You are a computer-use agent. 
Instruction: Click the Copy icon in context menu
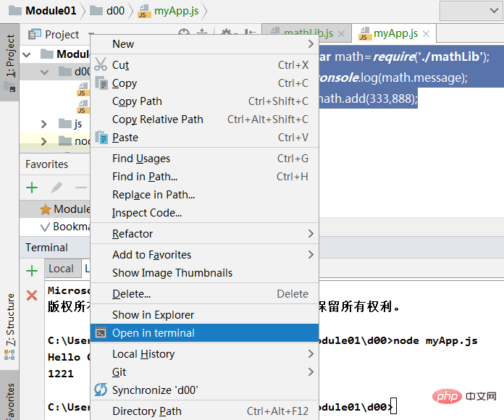pyautogui.click(x=101, y=83)
